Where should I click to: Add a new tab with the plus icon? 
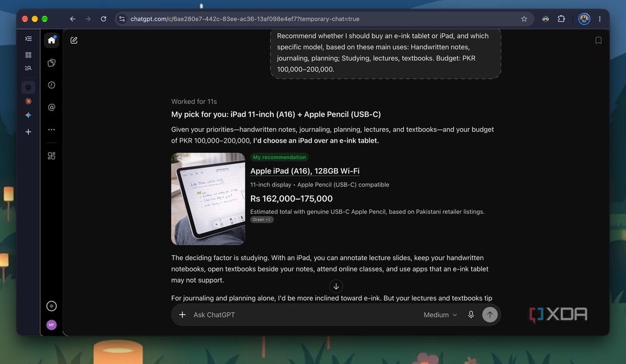click(x=28, y=132)
